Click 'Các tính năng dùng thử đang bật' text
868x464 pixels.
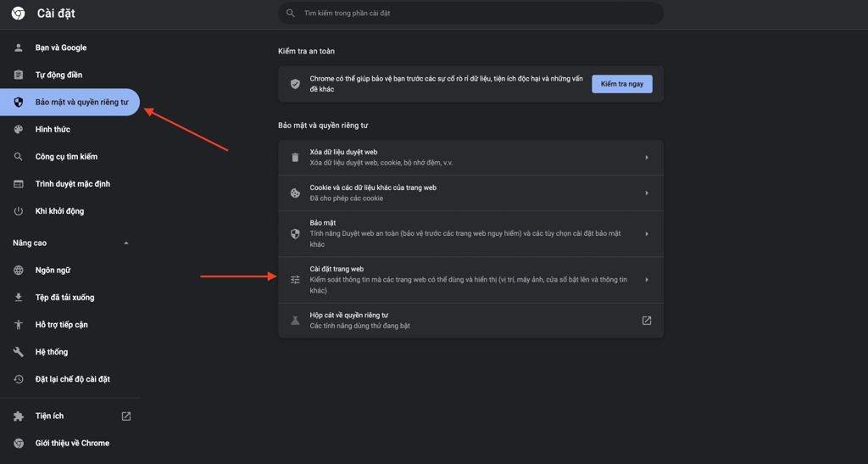pyautogui.click(x=359, y=326)
